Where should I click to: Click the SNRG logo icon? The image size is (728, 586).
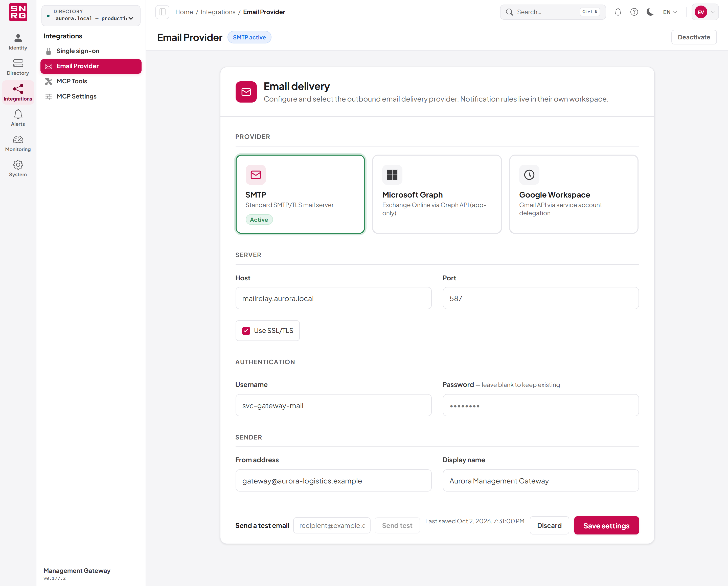[18, 12]
